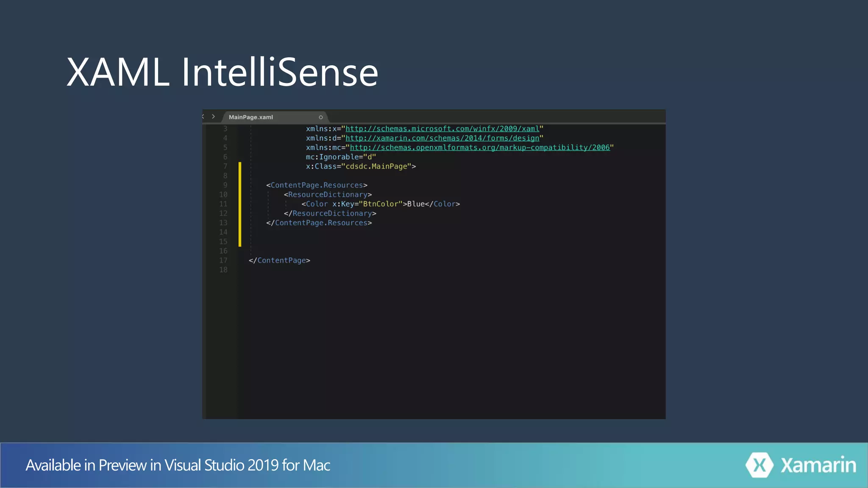The width and height of the screenshot is (868, 488).
Task: Click the Blue color value text
Action: tap(416, 204)
